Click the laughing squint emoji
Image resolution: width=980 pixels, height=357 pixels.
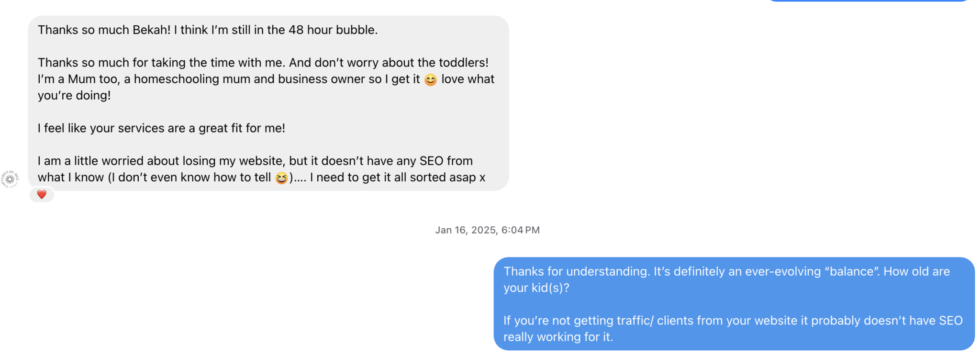coord(281,178)
